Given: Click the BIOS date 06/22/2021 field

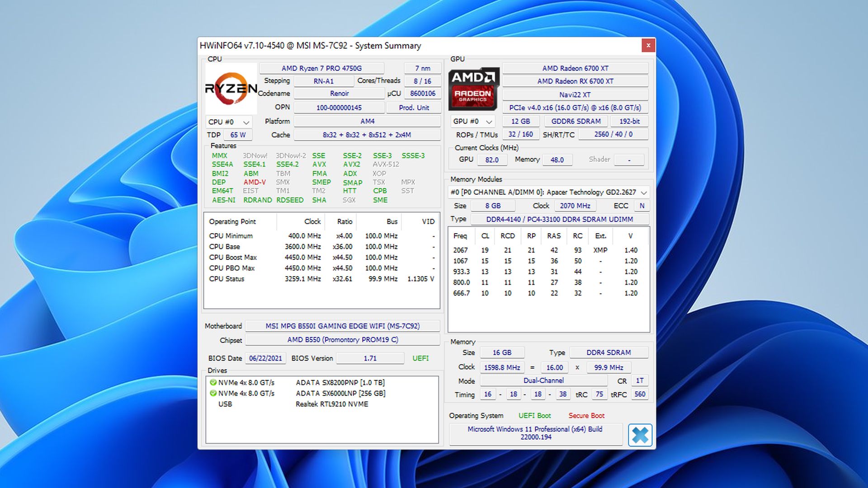Looking at the screenshot, I should click(265, 358).
